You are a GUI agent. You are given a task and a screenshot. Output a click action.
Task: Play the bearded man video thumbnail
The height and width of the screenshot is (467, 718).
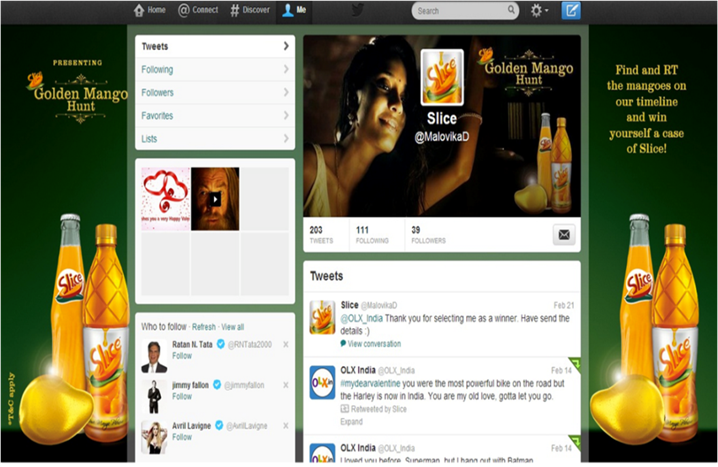pyautogui.click(x=215, y=199)
